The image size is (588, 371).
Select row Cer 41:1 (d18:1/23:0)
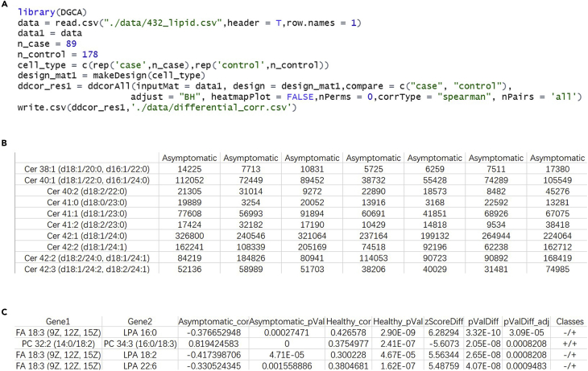pyautogui.click(x=301, y=213)
